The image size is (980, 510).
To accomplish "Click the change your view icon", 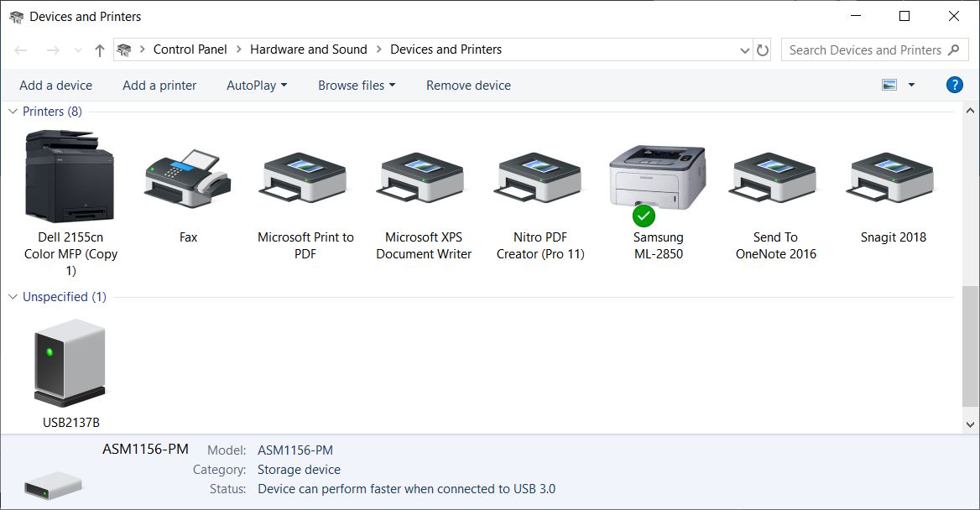I will [x=889, y=85].
